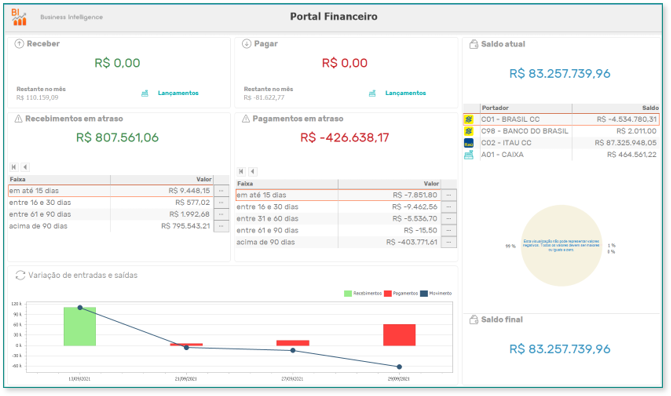The height and width of the screenshot is (396, 671).
Task: Click the Valor column header in Pagamentos table
Action: (389, 184)
